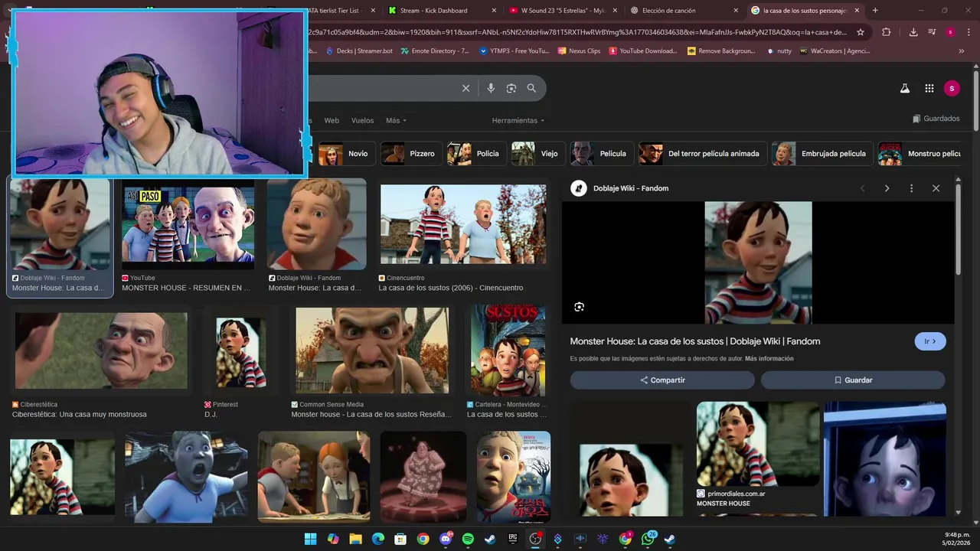980x551 pixels.
Task: Click the Guardar save button
Action: pyautogui.click(x=853, y=380)
